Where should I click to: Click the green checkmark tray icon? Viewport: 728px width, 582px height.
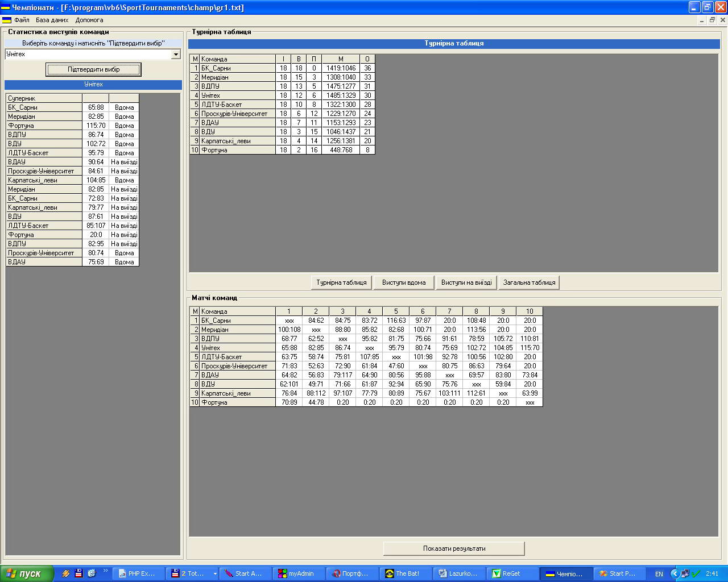coord(696,573)
